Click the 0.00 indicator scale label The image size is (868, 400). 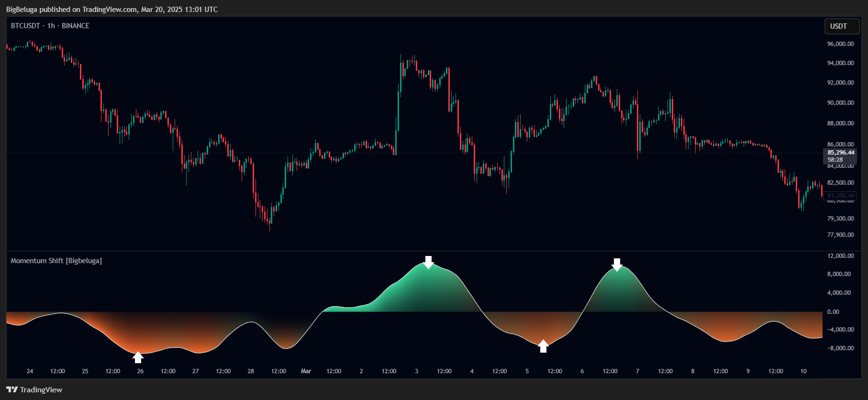click(x=833, y=312)
